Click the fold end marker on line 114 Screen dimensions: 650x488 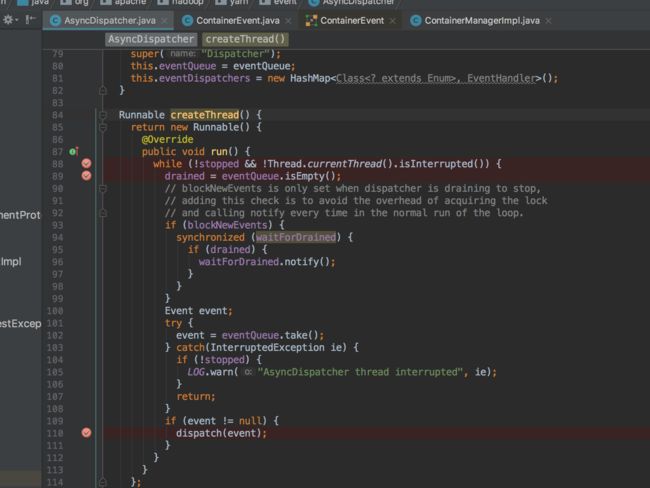(x=103, y=482)
